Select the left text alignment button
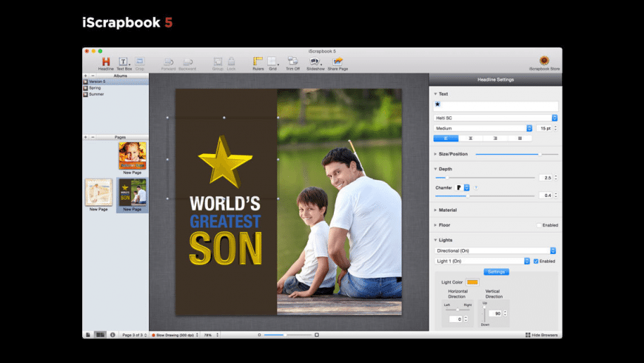This screenshot has height=363, width=644. 445,139
